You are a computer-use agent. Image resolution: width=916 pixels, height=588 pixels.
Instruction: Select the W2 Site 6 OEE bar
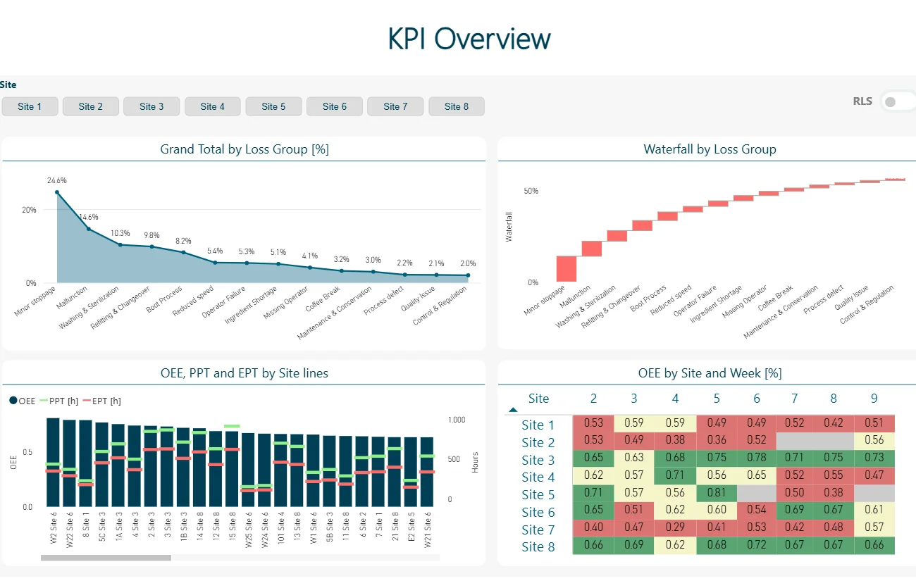pyautogui.click(x=53, y=462)
